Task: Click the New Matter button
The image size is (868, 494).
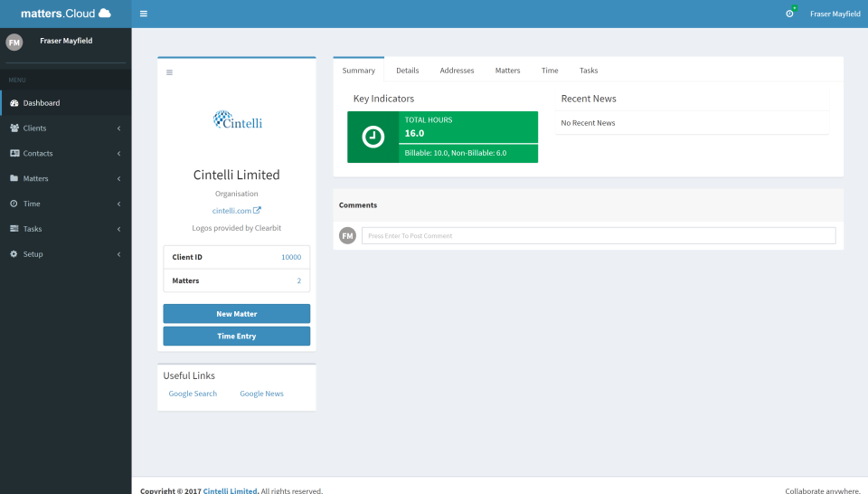Action: pyautogui.click(x=236, y=313)
